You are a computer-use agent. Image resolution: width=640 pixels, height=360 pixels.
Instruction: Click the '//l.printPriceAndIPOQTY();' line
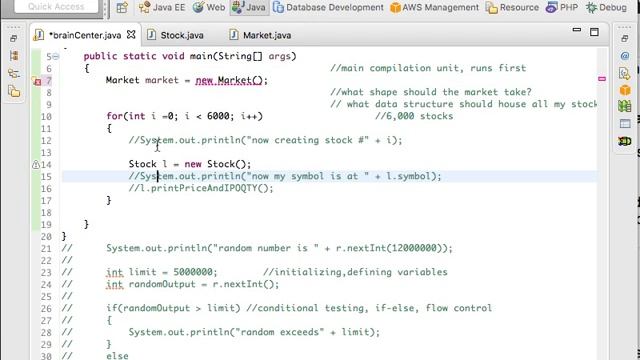coord(201,188)
